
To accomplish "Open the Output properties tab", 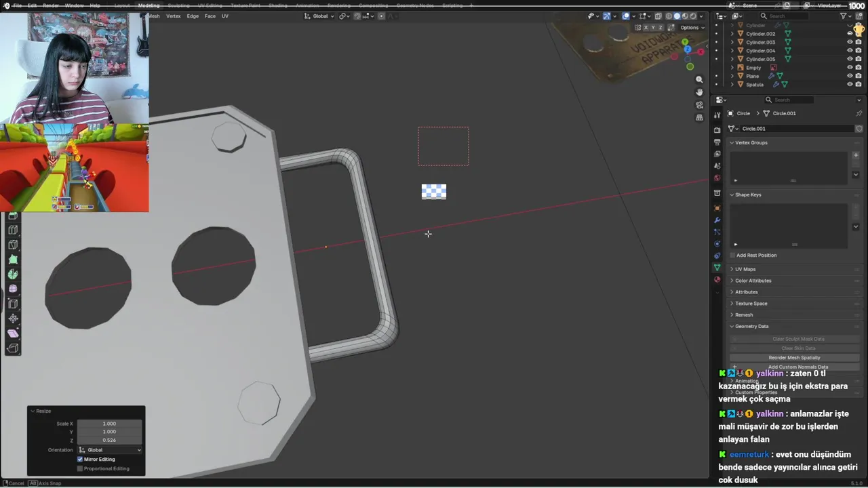I will (717, 142).
